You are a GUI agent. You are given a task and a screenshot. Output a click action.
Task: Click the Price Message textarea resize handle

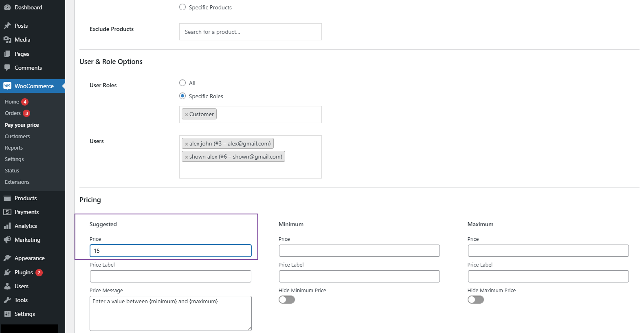[x=249, y=329]
